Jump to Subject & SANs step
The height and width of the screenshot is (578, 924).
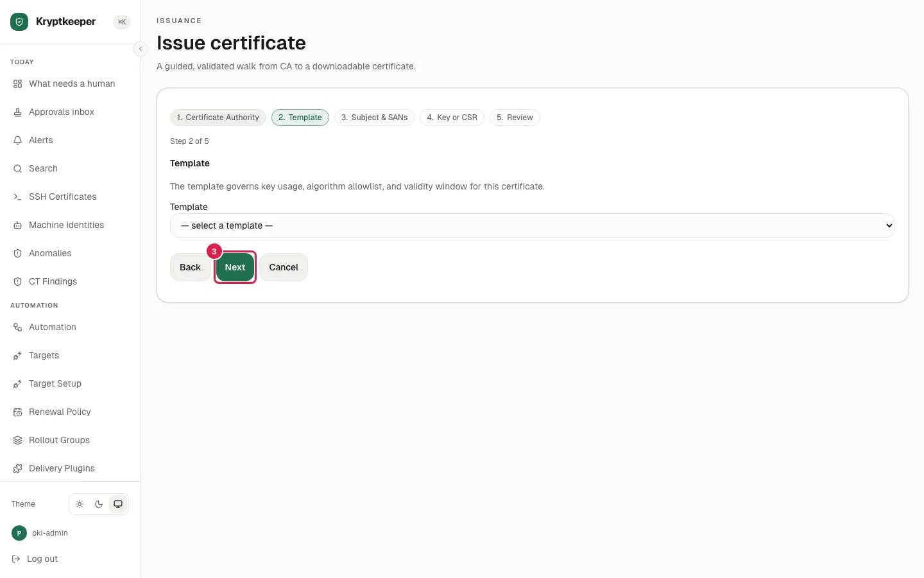click(x=375, y=118)
